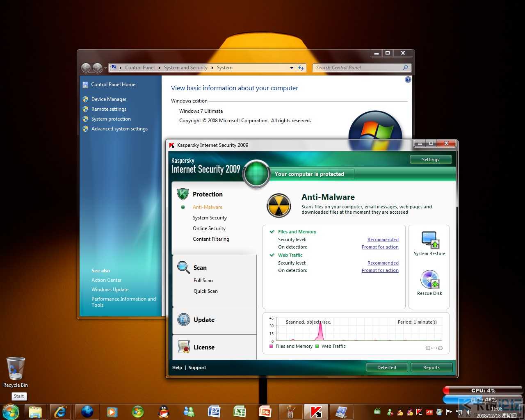525x420 pixels.
Task: Click the volume speaker tray icon
Action: [469, 412]
